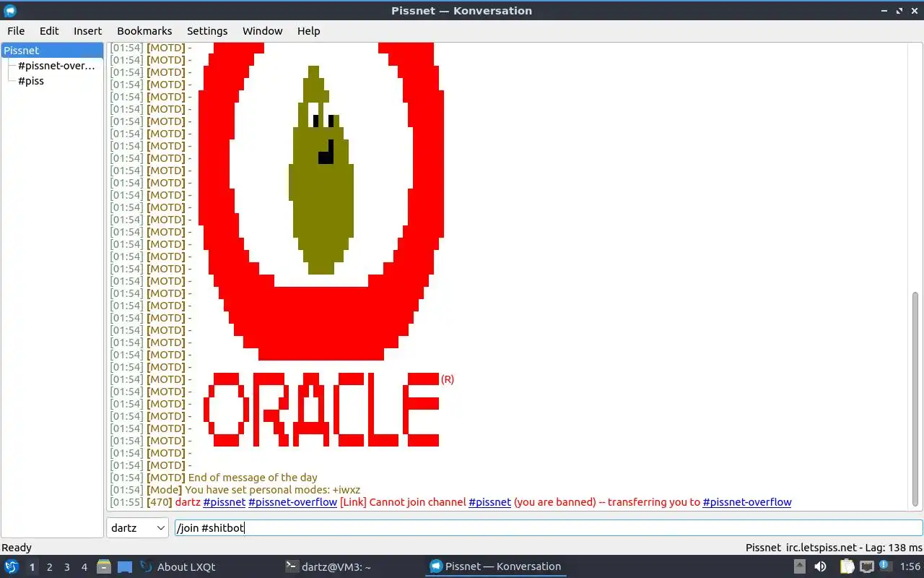Click the first #pissnet link in the 470 message
This screenshot has height=578, width=924.
225,502
